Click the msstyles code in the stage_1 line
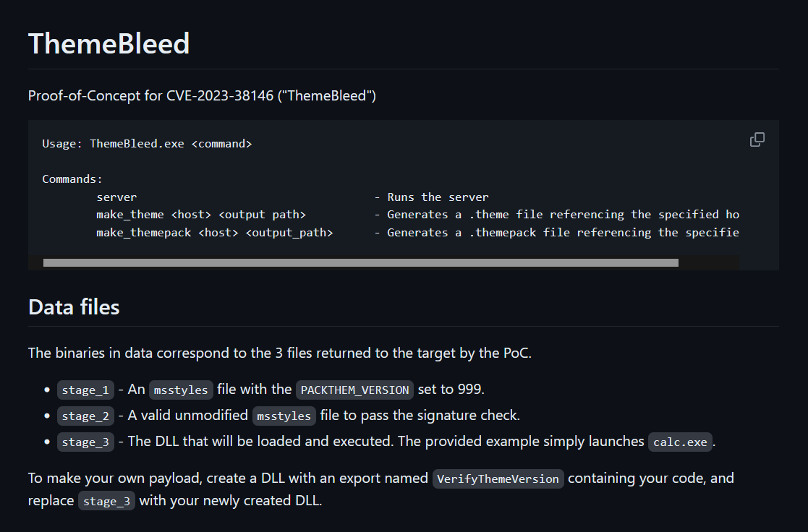Image resolution: width=808 pixels, height=532 pixels. pos(181,390)
